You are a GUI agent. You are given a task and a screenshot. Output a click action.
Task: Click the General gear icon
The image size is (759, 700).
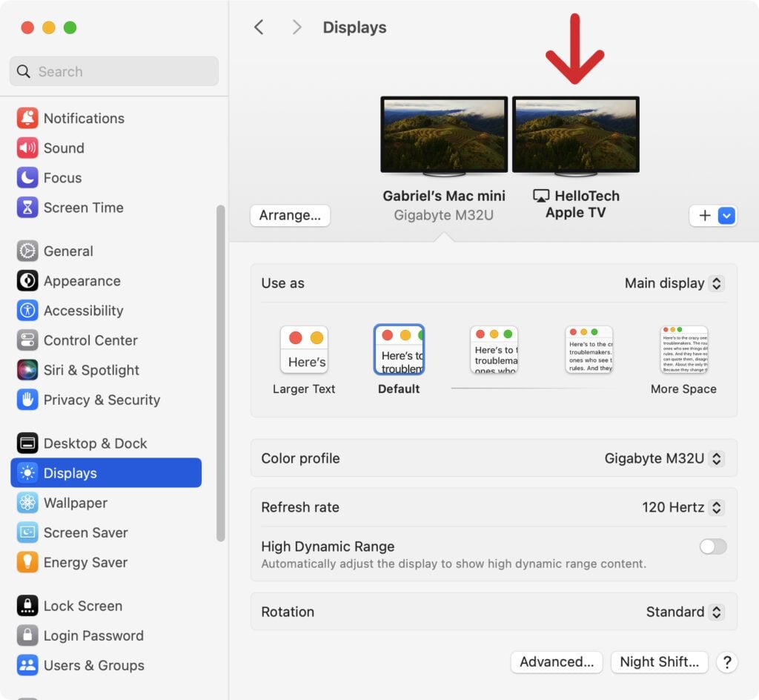(27, 251)
